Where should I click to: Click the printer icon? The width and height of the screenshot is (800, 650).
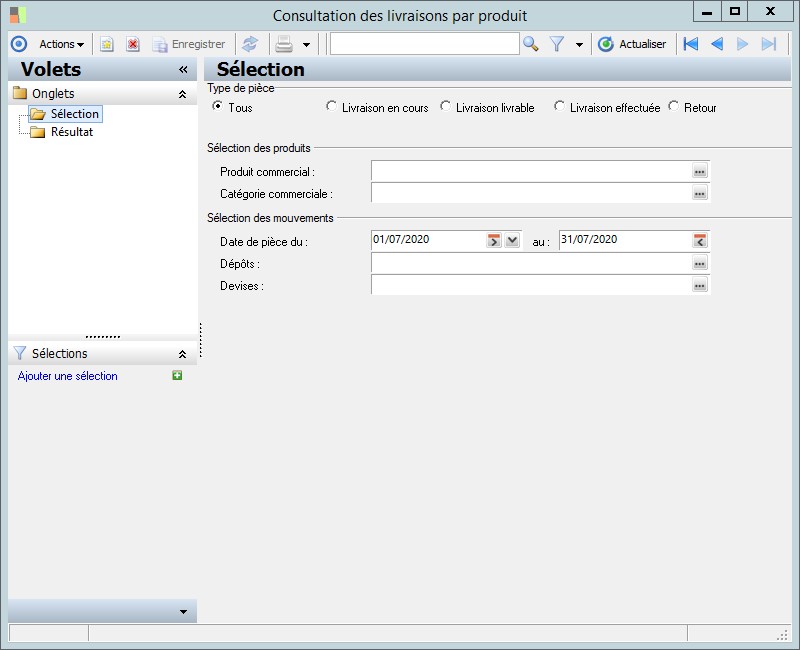coord(284,44)
